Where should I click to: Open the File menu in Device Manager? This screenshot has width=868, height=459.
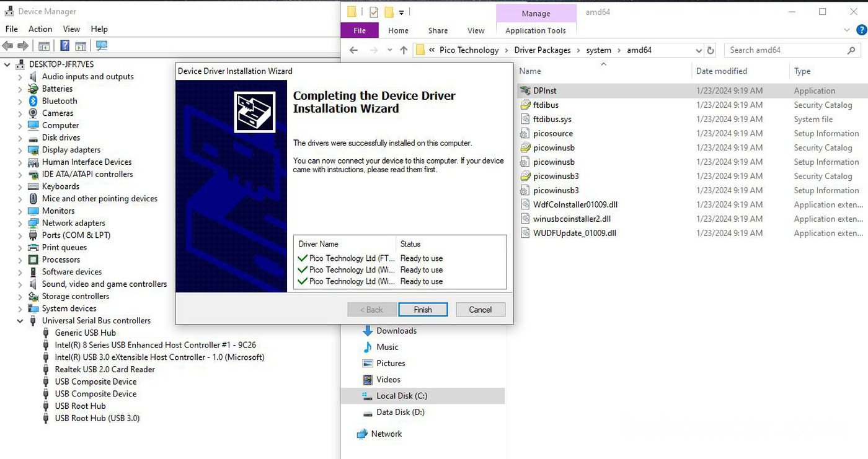click(11, 29)
